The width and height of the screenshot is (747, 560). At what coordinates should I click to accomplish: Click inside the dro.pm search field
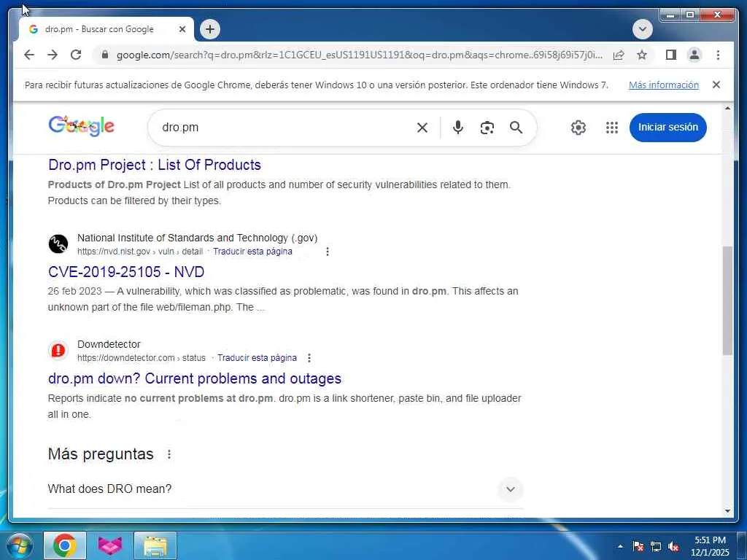(x=286, y=128)
